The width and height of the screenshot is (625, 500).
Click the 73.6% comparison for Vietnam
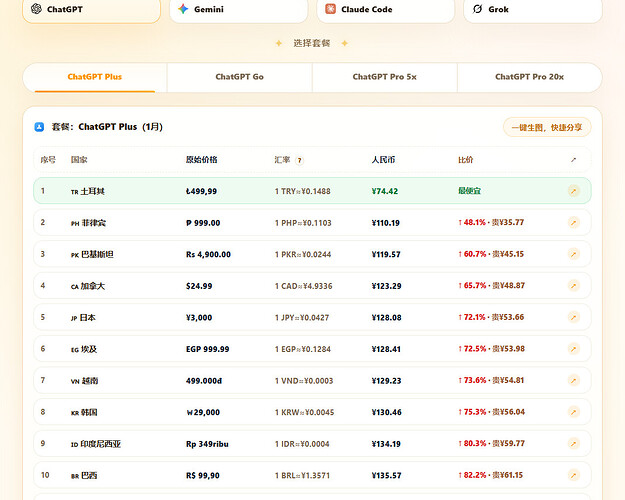click(x=475, y=380)
